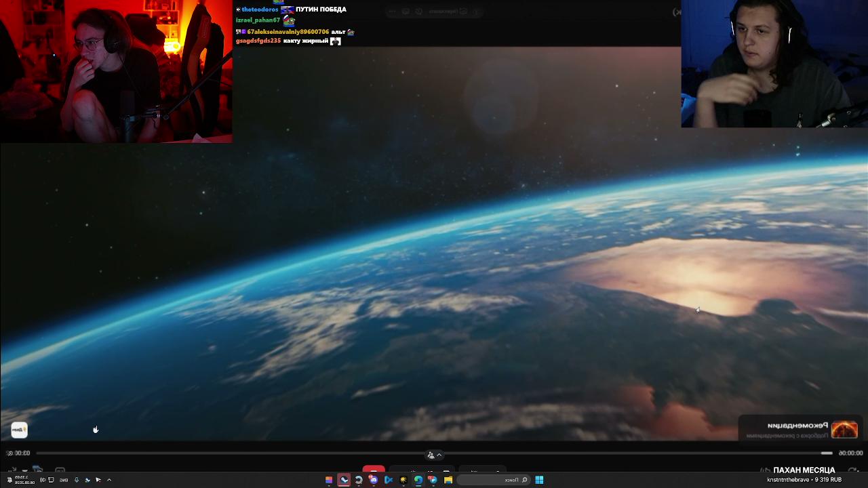Select chat username thetеodoros

click(260, 9)
